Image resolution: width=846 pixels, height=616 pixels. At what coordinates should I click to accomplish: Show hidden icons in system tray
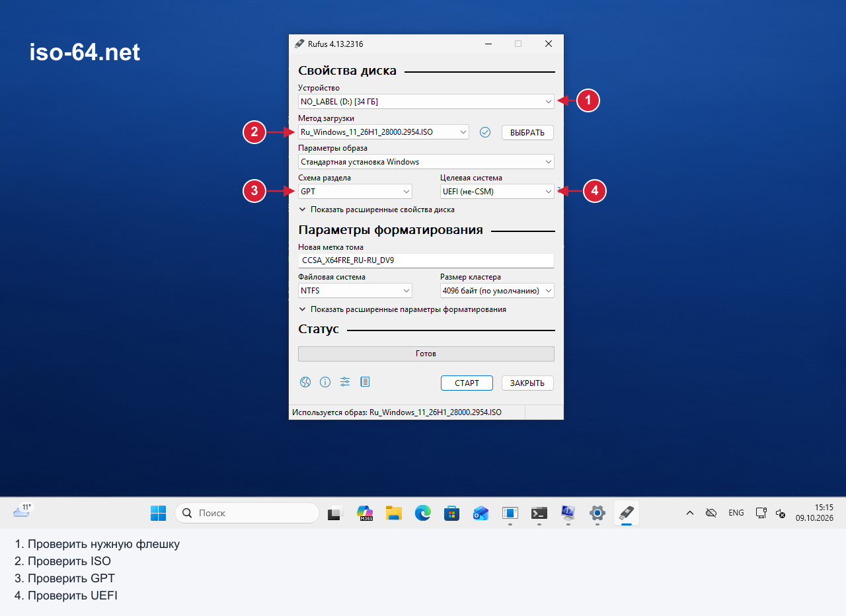(x=689, y=513)
